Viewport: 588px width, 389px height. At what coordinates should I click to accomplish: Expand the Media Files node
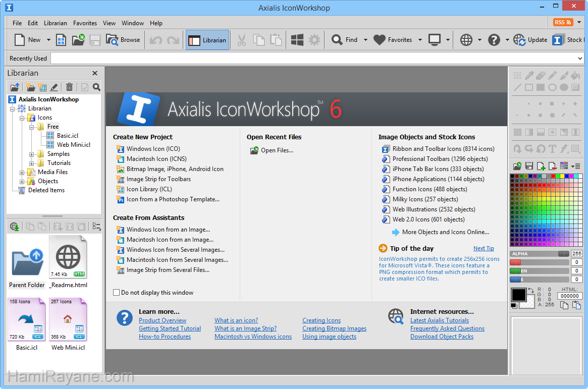[22, 173]
